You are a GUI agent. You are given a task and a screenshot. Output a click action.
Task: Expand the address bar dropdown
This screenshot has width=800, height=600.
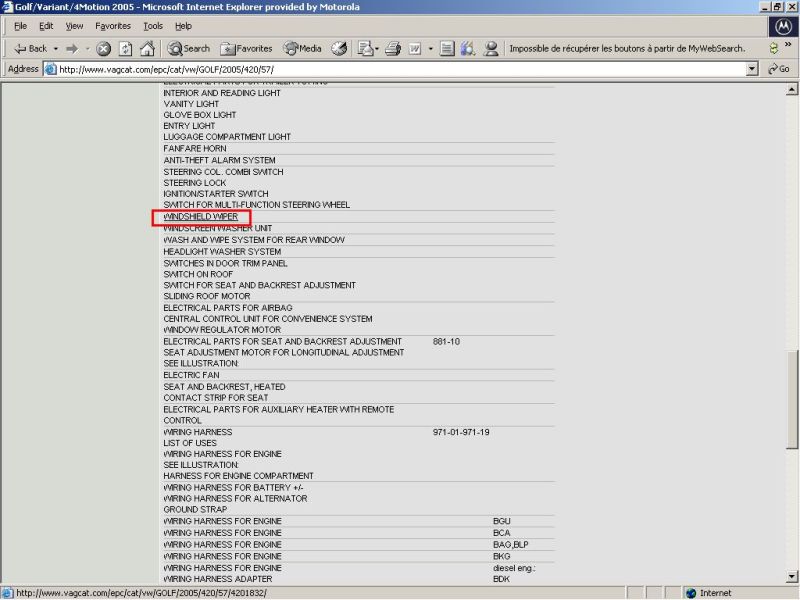pyautogui.click(x=752, y=69)
